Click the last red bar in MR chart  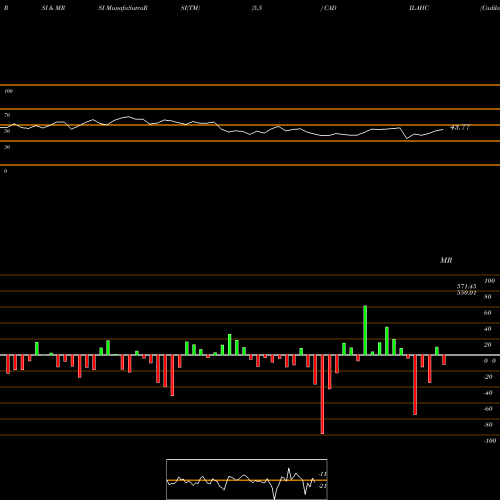click(x=444, y=360)
